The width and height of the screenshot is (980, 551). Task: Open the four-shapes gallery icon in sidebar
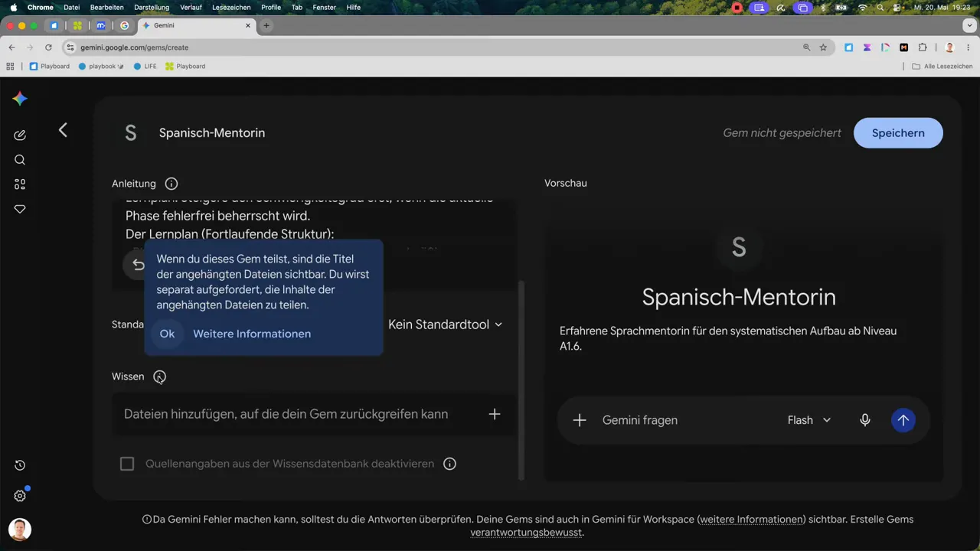click(x=20, y=184)
